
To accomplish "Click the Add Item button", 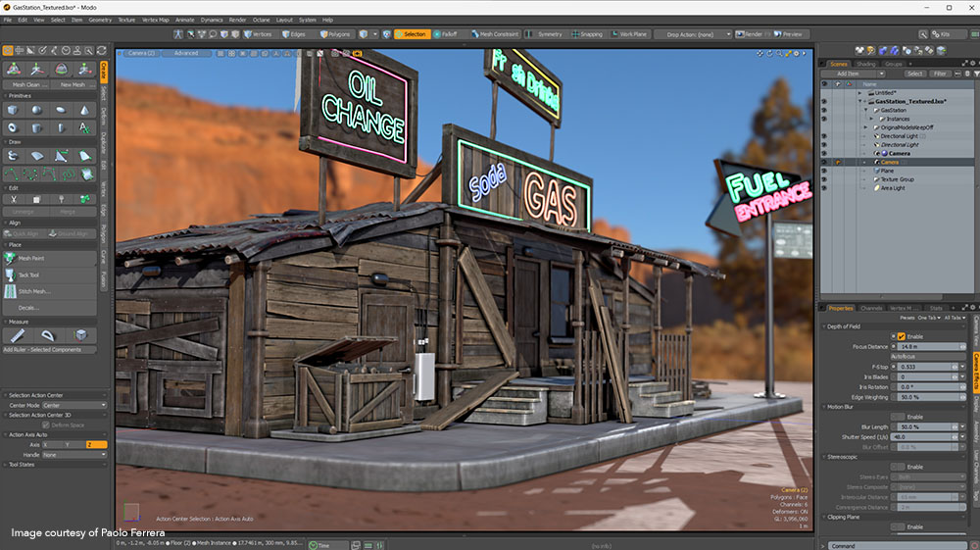I will click(x=849, y=74).
